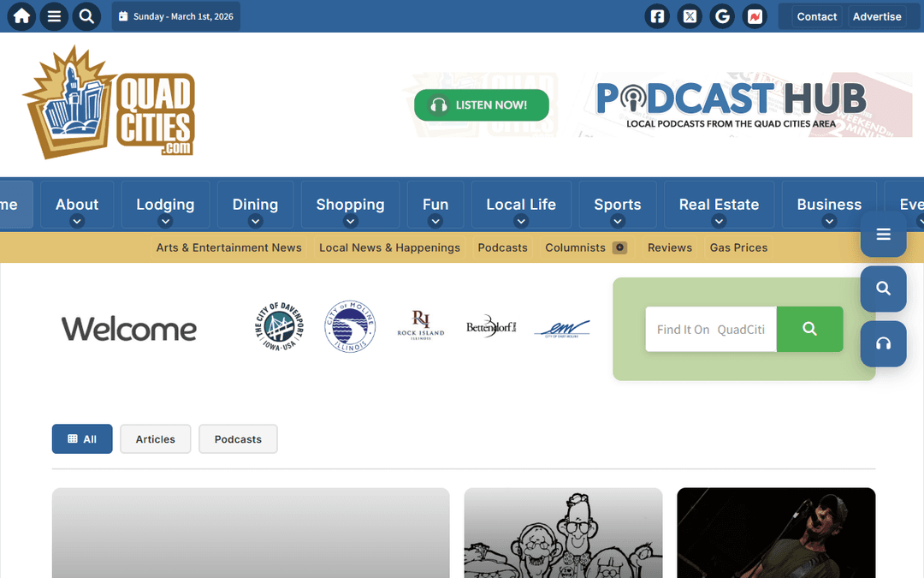Click the Rock Island logo

click(x=421, y=325)
